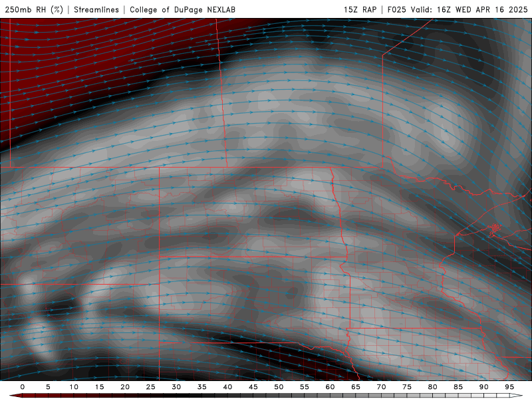Viewport: 532px width, 399px height.
Task: Click legend value "35" on the scale
Action: point(202,387)
